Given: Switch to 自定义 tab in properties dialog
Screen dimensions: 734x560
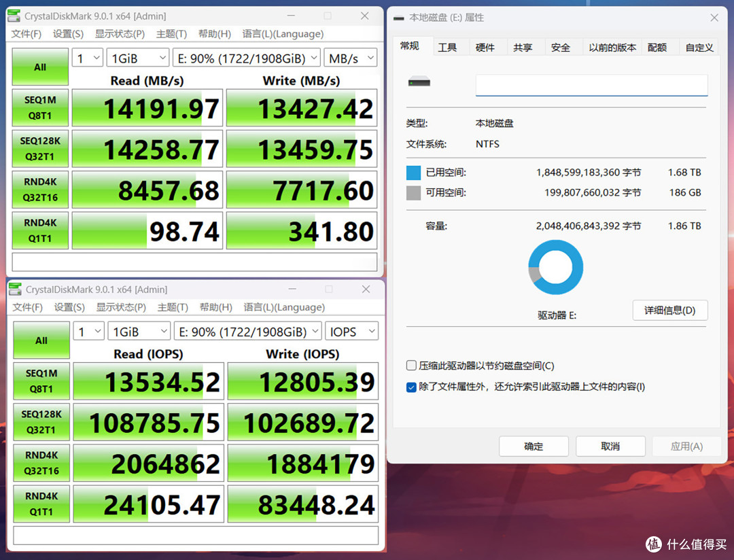Looking at the screenshot, I should 699,48.
